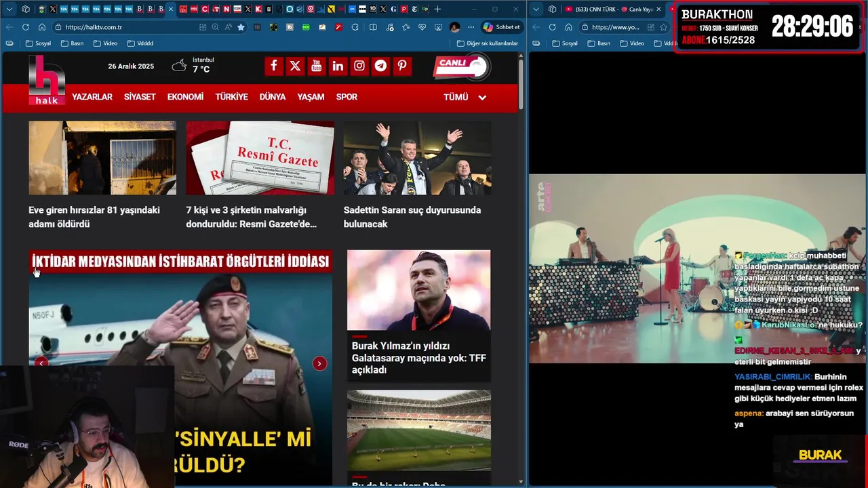
Task: Open the YAŞAM section
Action: point(311,97)
